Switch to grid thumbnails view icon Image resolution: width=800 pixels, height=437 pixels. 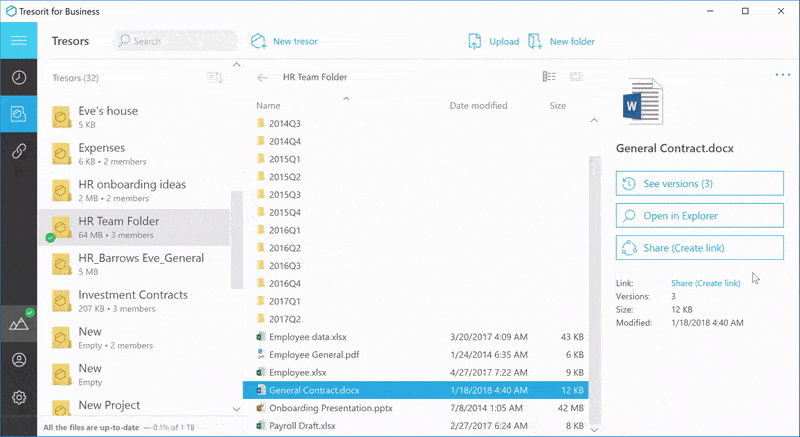pyautogui.click(x=576, y=76)
